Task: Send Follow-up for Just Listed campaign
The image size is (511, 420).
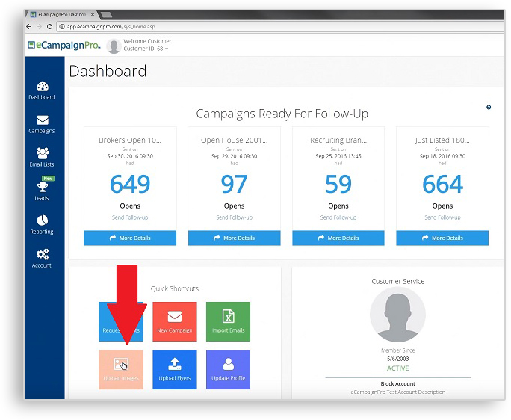Action: pyautogui.click(x=442, y=217)
